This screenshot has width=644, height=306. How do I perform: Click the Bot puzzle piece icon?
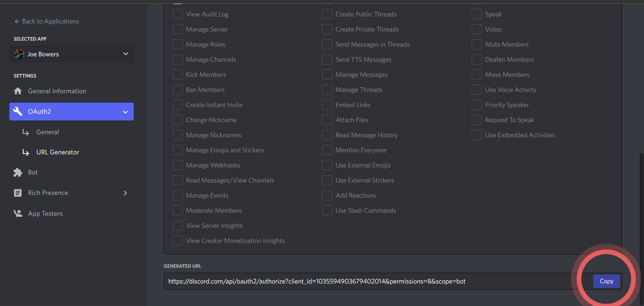click(18, 172)
